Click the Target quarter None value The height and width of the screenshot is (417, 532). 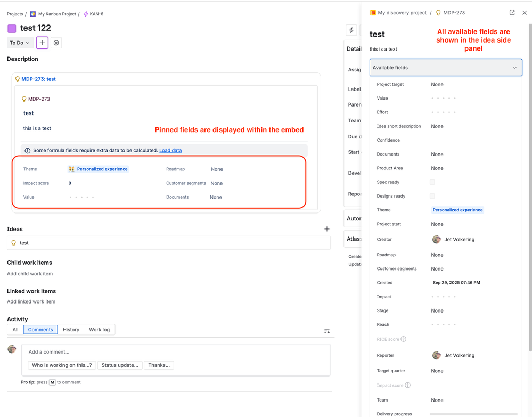pos(437,371)
